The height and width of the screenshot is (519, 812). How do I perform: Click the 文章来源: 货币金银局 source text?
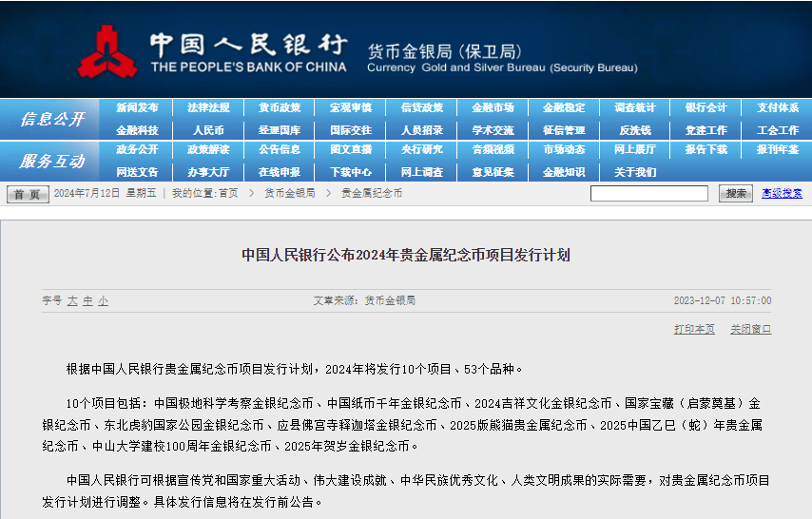(x=364, y=300)
